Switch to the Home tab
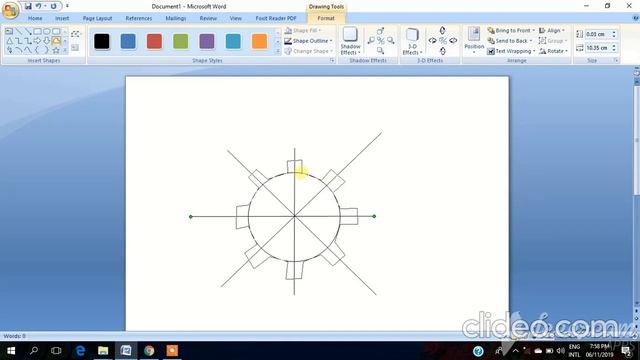 [35, 18]
